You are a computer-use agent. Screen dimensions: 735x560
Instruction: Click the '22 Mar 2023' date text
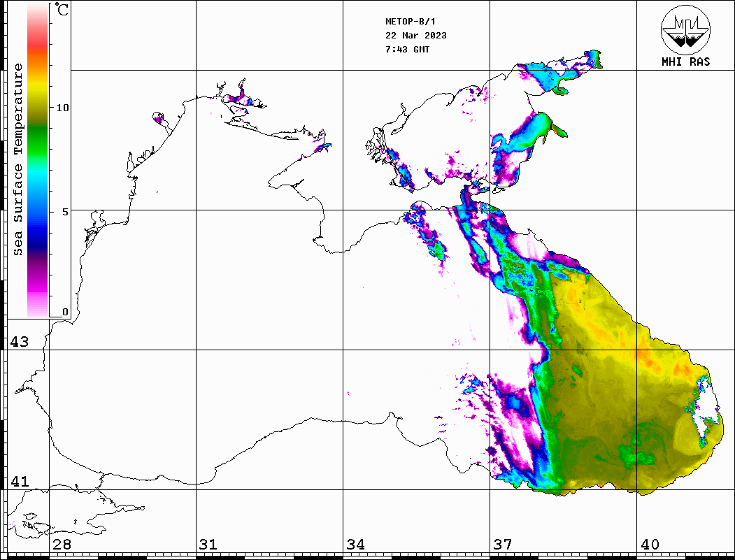click(416, 36)
